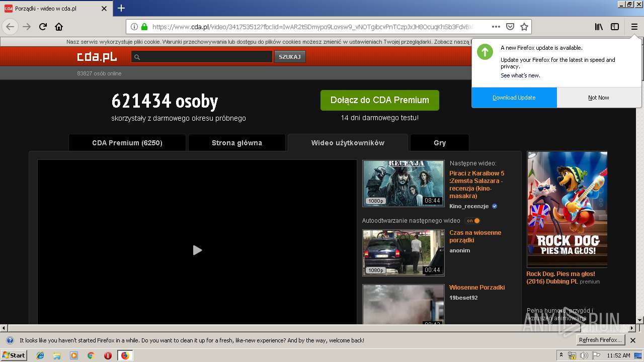
Task: Close the Porządki cda.pl tab
Action: tap(104, 9)
